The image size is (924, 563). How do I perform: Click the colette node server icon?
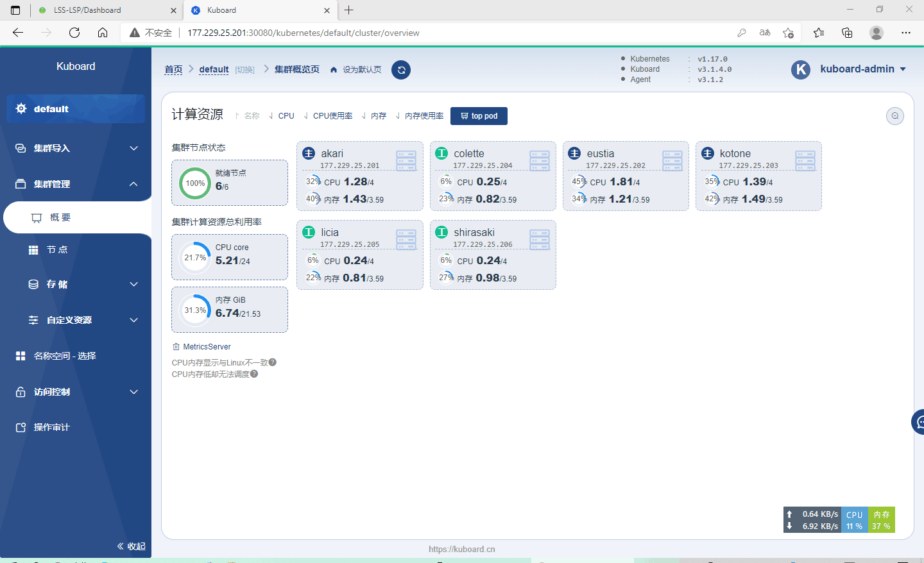click(x=540, y=160)
